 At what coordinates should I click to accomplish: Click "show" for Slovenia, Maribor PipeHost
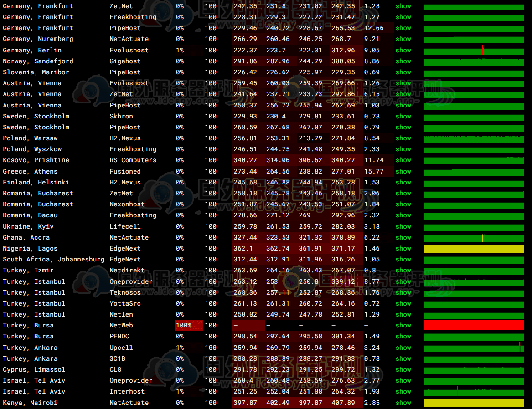point(403,72)
